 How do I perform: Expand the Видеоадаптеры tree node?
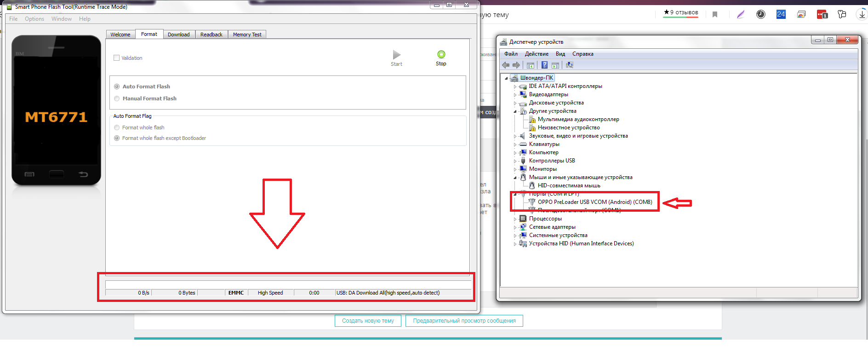tap(515, 95)
